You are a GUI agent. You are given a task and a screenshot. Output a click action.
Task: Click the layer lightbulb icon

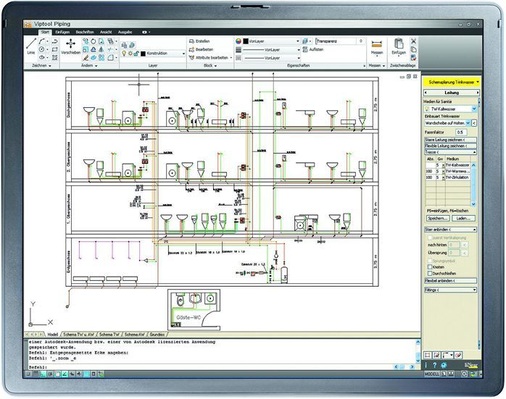click(124, 53)
